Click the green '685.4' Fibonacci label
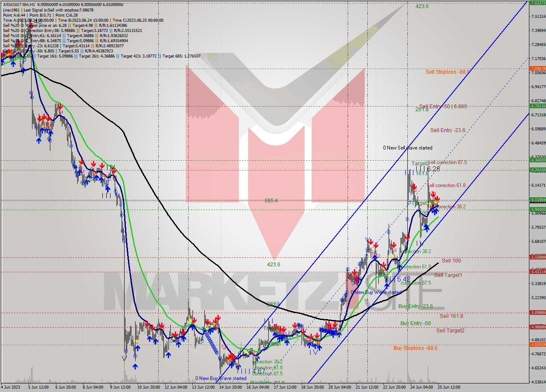546x392 pixels. coord(271,200)
